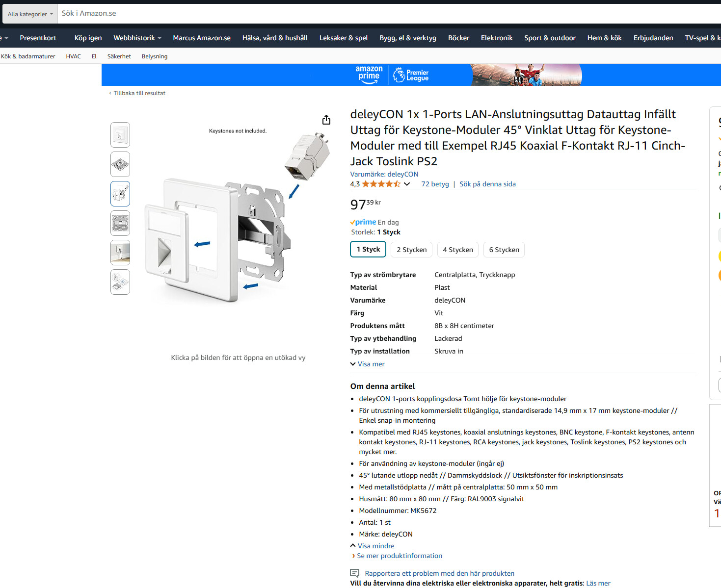The height and width of the screenshot is (588, 721).
Task: Expand product details with Visa mer
Action: [368, 364]
